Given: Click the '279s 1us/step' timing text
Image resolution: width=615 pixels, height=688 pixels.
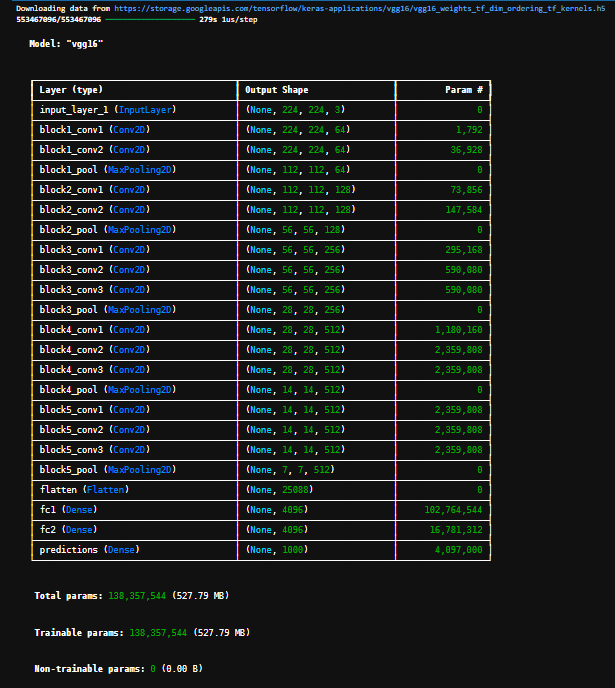Looking at the screenshot, I should [228, 20].
